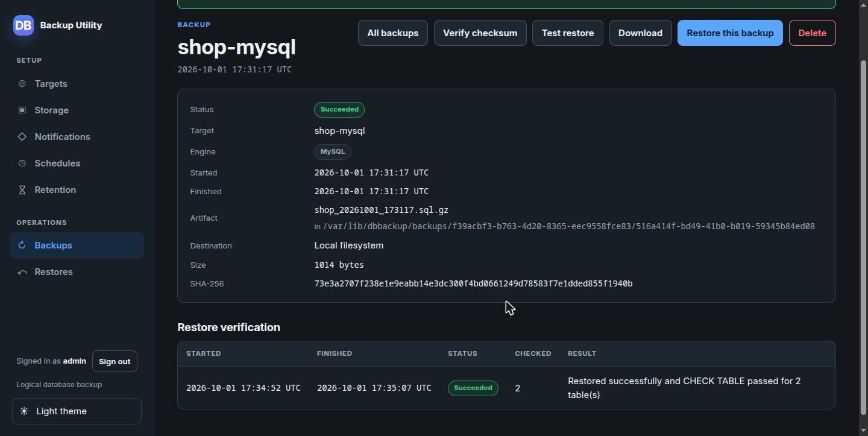Screen dimensions: 868x436
Task: Click the Targets sidebar icon
Action: point(22,84)
